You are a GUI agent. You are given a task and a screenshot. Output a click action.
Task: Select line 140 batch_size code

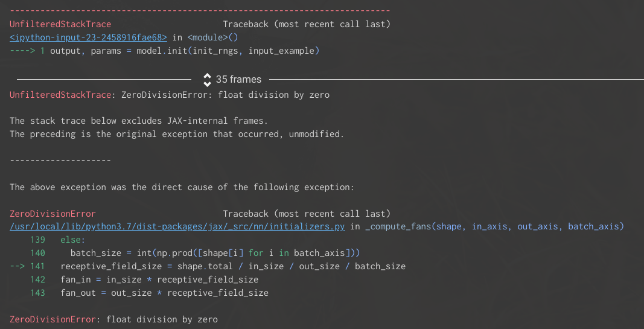point(215,252)
